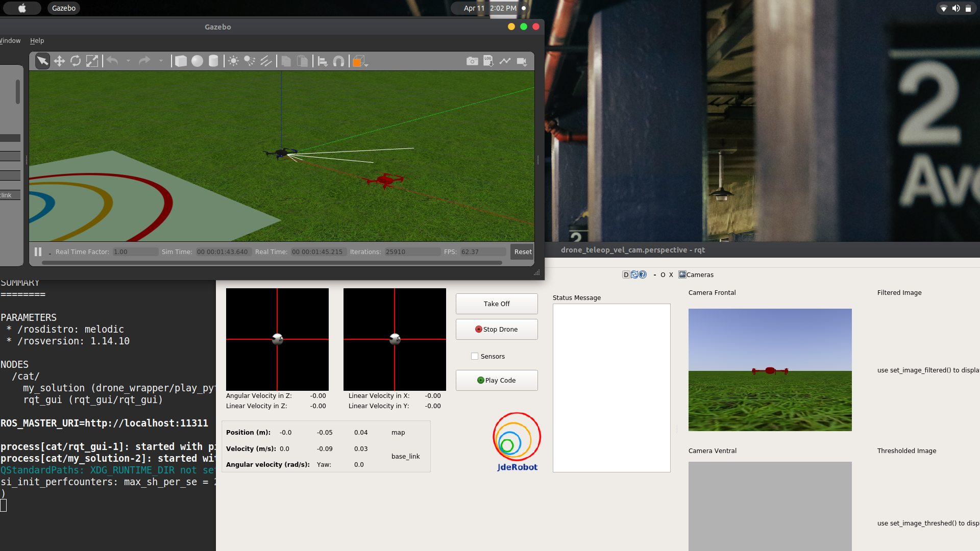Open the Help menu in Gazebo
Viewport: 980px width, 551px height.
click(x=37, y=41)
